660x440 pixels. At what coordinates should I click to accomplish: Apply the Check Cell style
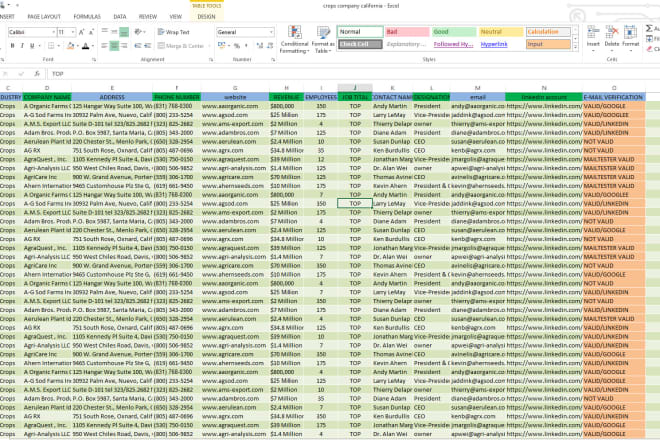(x=360, y=44)
